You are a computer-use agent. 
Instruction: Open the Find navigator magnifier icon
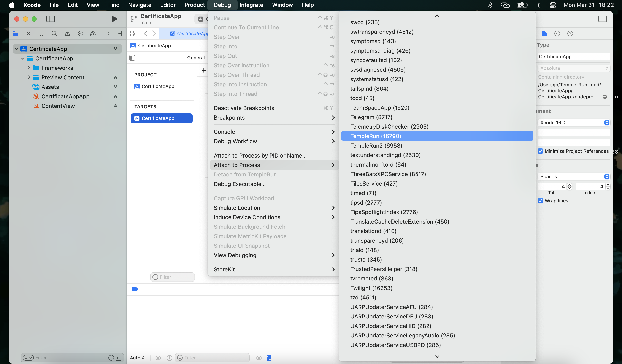(54, 33)
